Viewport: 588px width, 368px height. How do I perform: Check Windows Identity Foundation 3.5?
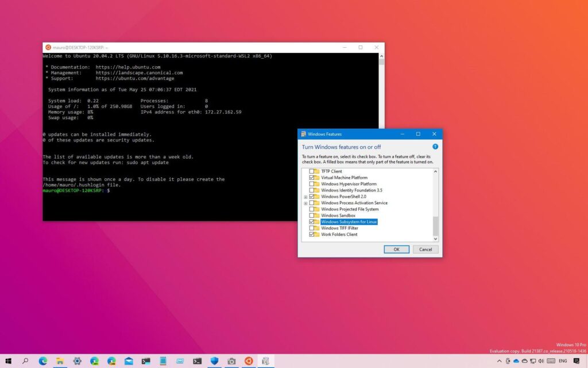click(x=312, y=190)
